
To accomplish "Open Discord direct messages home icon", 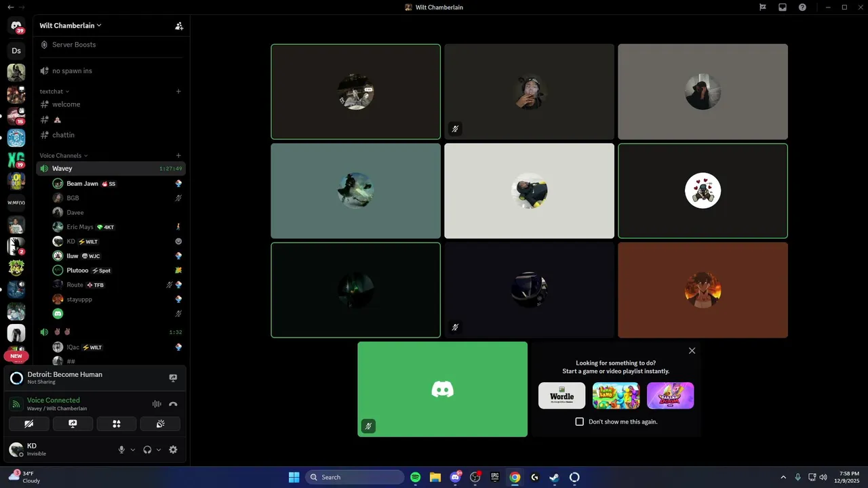I will click(x=16, y=26).
